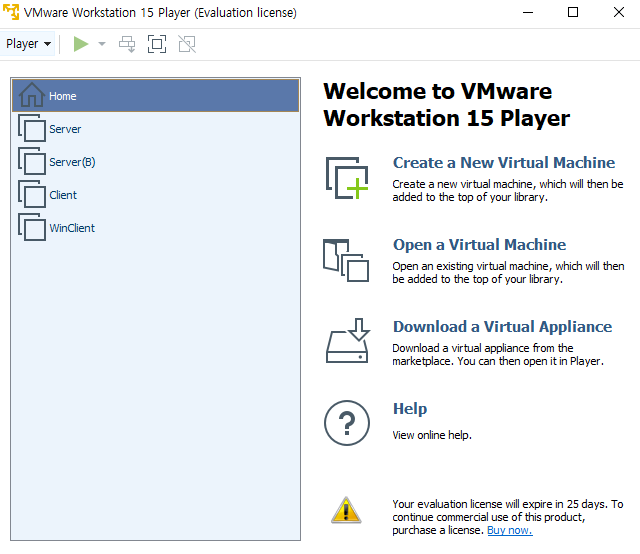Click the yellow warning triangle icon
This screenshot has width=640, height=554.
click(346, 510)
